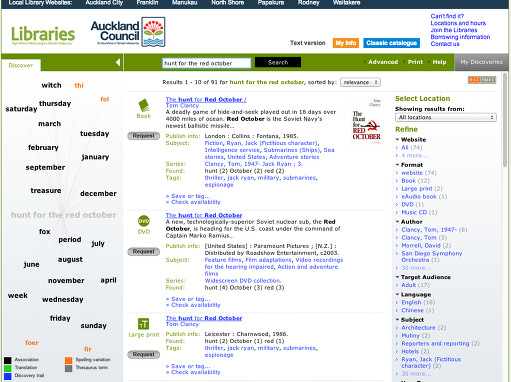Click the green Translation legend swatch
The height and width of the screenshot is (382, 511).
[8, 368]
